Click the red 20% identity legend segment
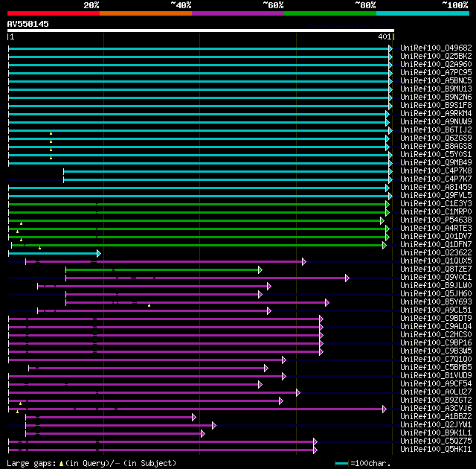The height and width of the screenshot is (469, 476). coord(54,13)
